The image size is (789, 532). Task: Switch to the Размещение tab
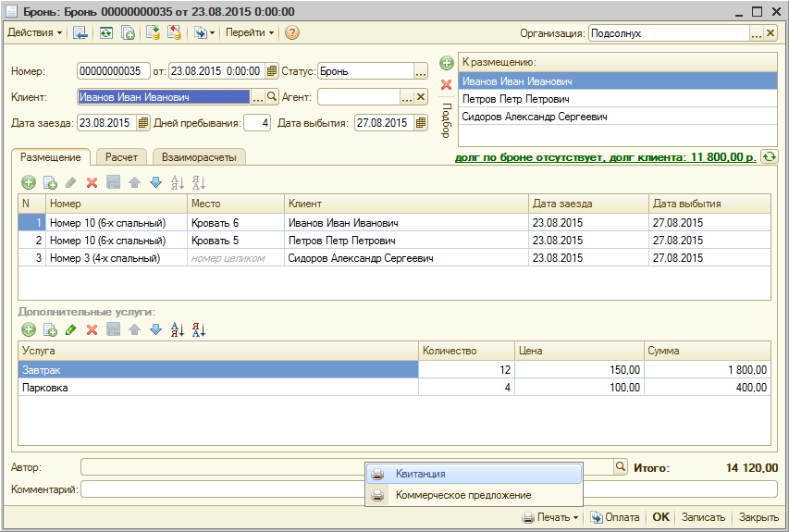click(x=50, y=157)
